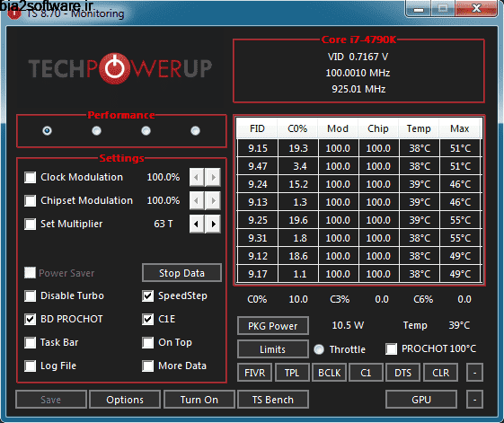Image resolution: width=504 pixels, height=423 pixels.
Task: Click the 10.5 W package power value
Action: [x=348, y=325]
